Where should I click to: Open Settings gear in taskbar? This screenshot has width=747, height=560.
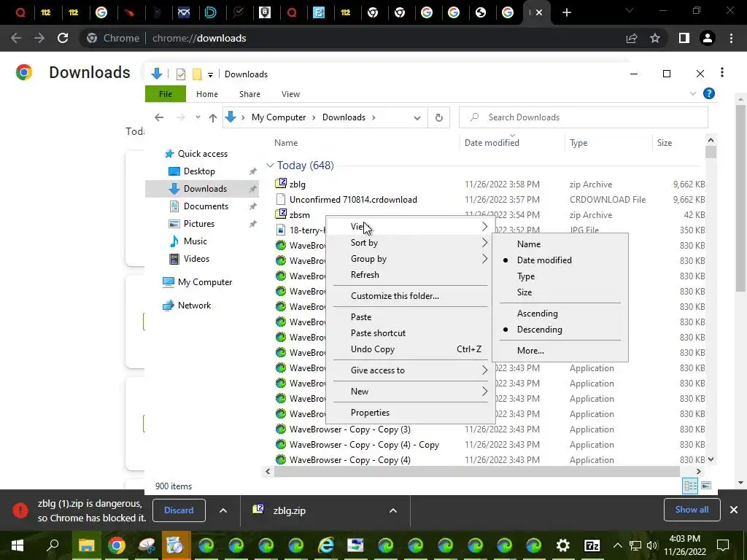pyautogui.click(x=562, y=545)
